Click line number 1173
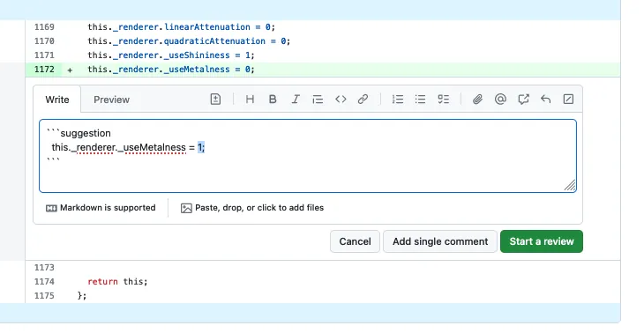The width and height of the screenshot is (644, 333). pyautogui.click(x=44, y=268)
